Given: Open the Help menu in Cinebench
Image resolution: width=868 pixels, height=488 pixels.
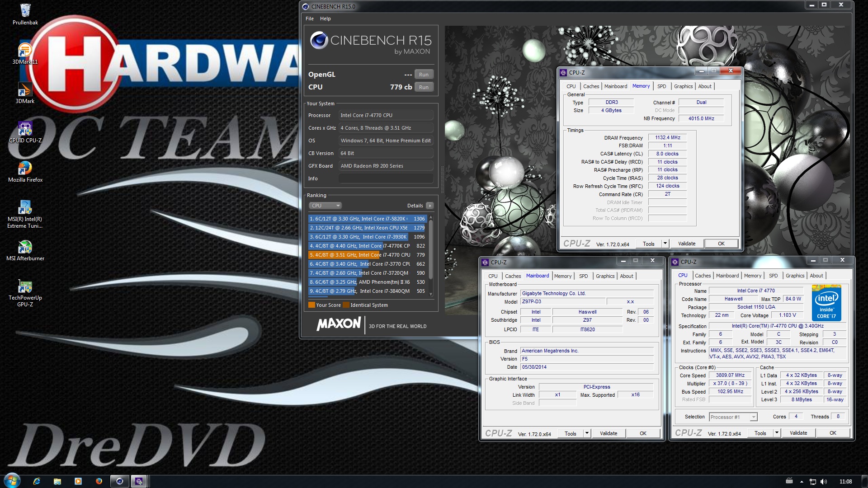Looking at the screenshot, I should (x=325, y=19).
